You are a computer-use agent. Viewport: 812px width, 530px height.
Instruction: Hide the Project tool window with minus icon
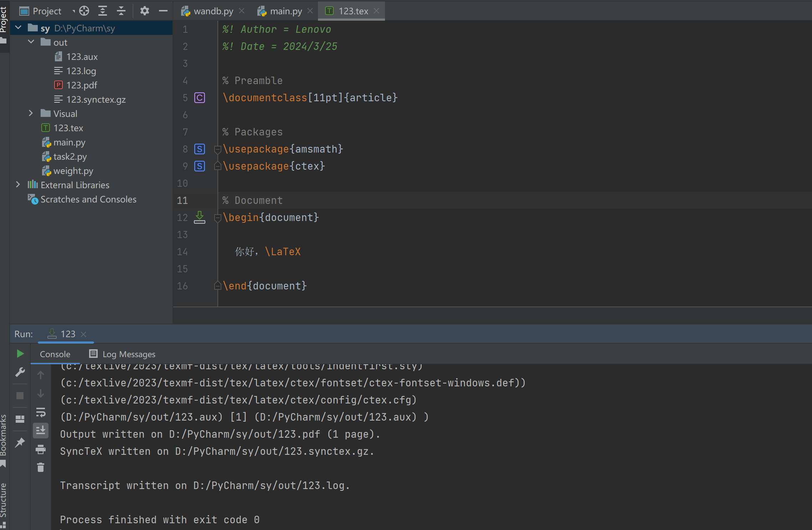point(163,11)
